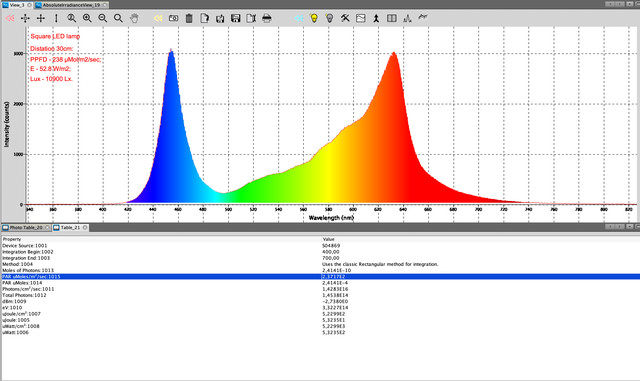Image resolution: width=640 pixels, height=381 pixels.
Task: Switch to the AbsoluteIrradianceView_19 tab
Action: tap(71, 5)
